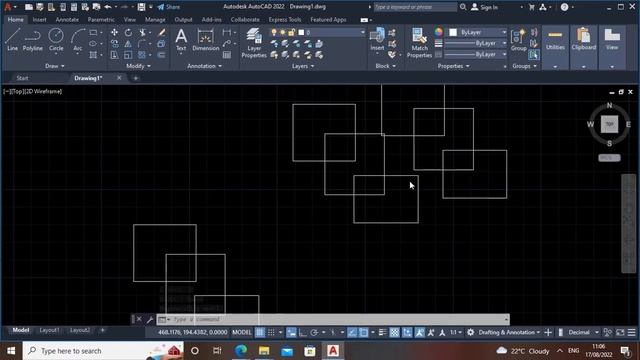Select the Dimension tool
The height and width of the screenshot is (360, 640).
pyautogui.click(x=206, y=40)
